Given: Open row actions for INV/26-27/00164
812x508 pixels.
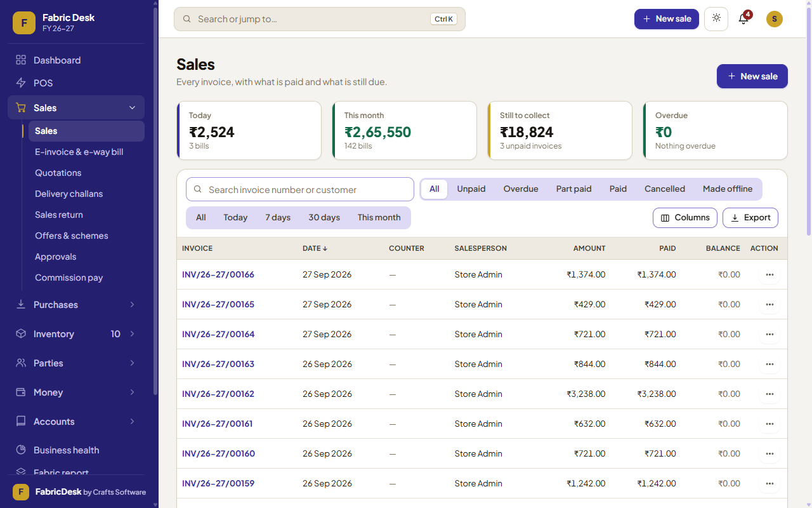Looking at the screenshot, I should click(x=769, y=335).
